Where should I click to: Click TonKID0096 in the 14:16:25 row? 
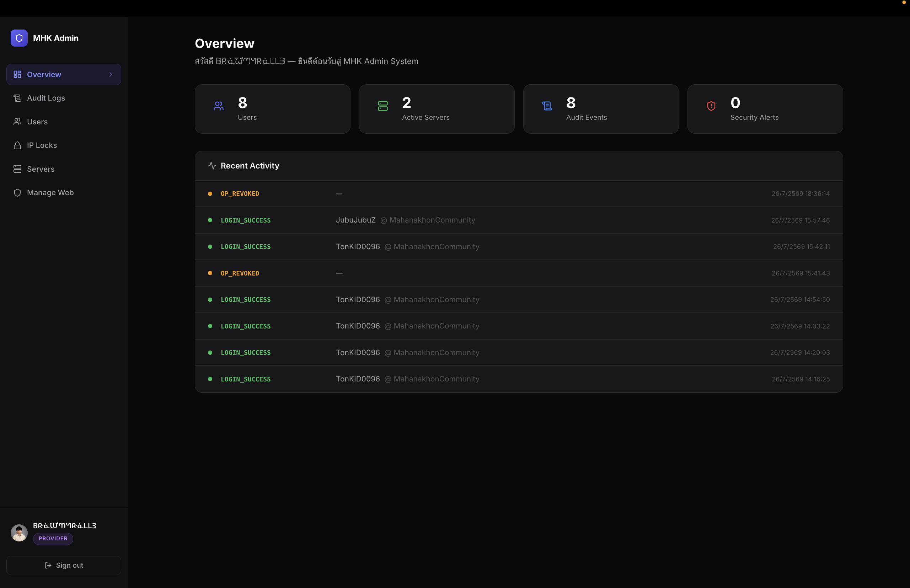[358, 379]
